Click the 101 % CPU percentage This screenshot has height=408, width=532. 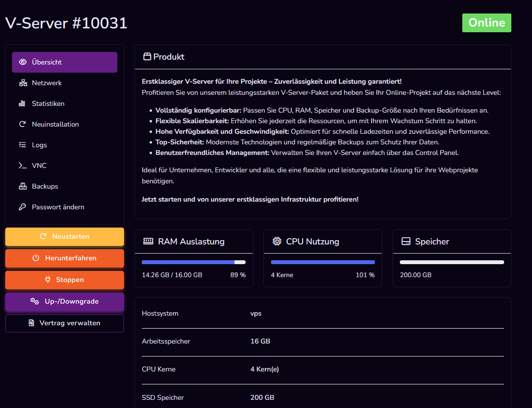click(365, 275)
